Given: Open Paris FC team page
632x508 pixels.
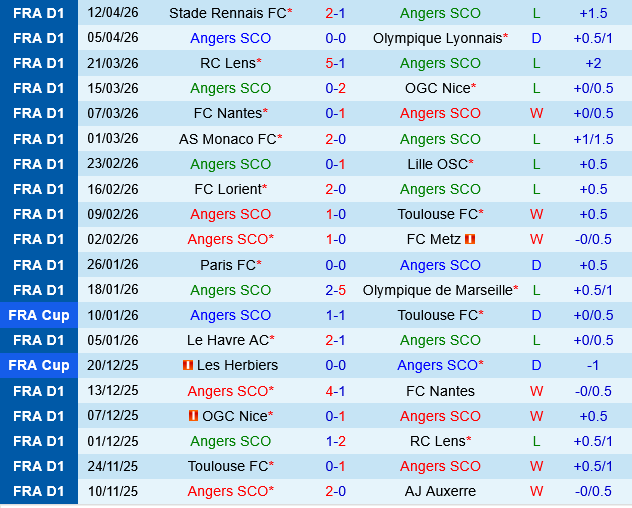Looking at the screenshot, I should 227,265.
